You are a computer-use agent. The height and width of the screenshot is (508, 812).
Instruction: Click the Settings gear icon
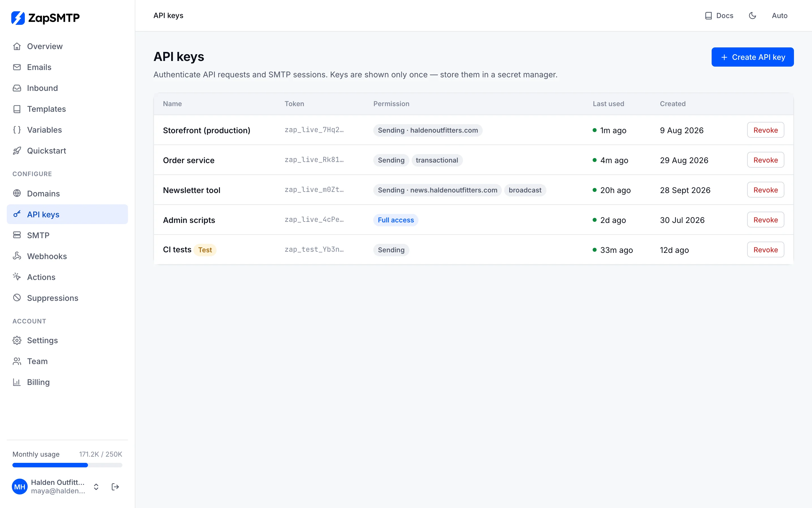17,340
